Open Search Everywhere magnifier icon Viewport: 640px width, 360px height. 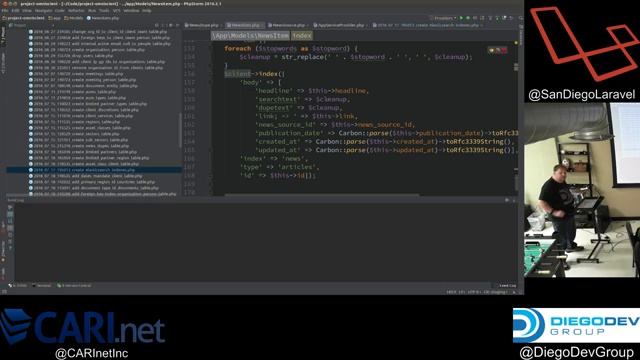point(520,18)
